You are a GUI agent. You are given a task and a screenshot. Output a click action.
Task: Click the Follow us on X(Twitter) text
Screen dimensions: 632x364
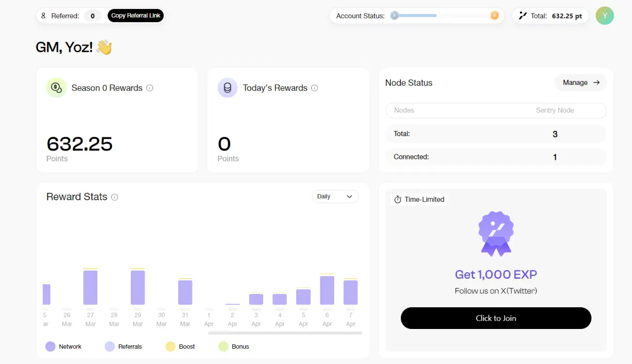(496, 291)
